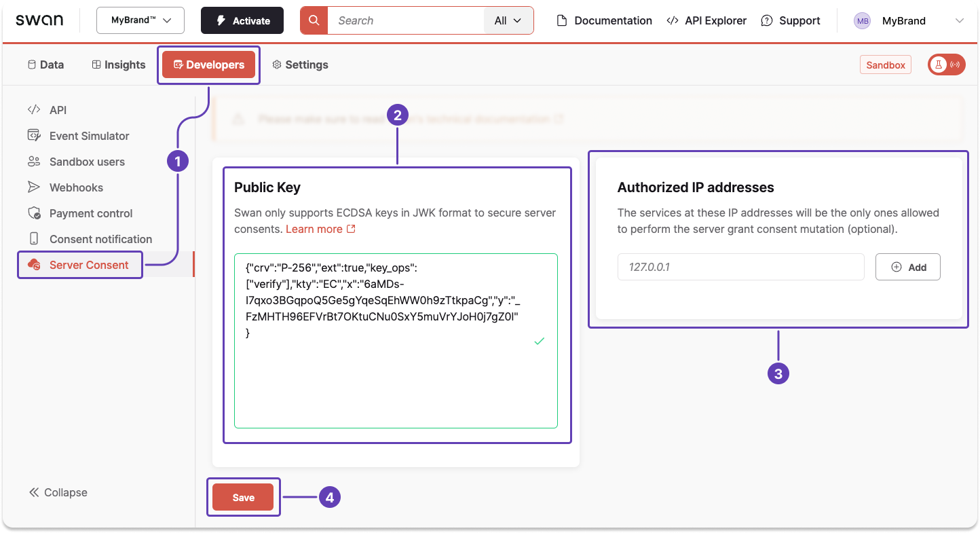980x533 pixels.
Task: Select the Server Consent section
Action: [x=88, y=264]
